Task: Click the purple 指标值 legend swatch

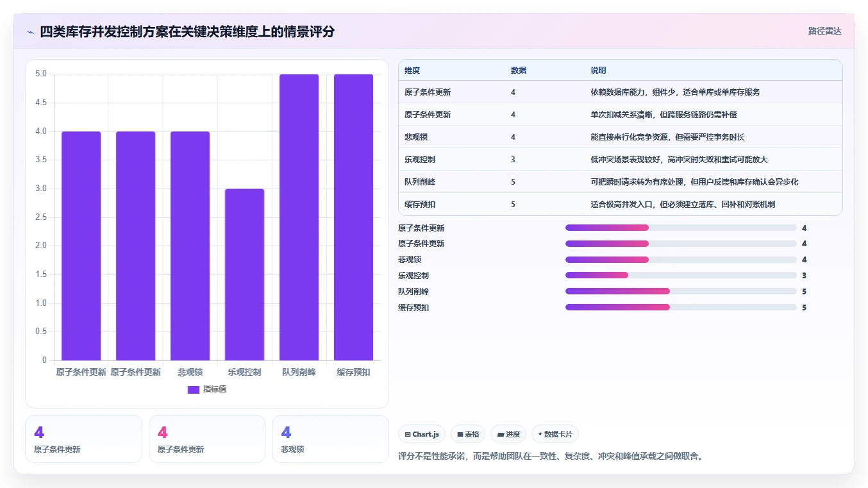Action: coord(194,389)
